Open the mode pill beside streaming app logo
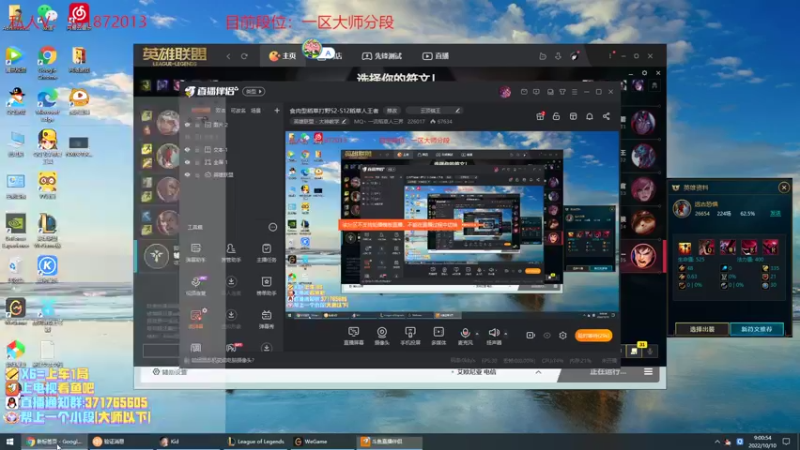The height and width of the screenshot is (450, 800). tap(254, 91)
